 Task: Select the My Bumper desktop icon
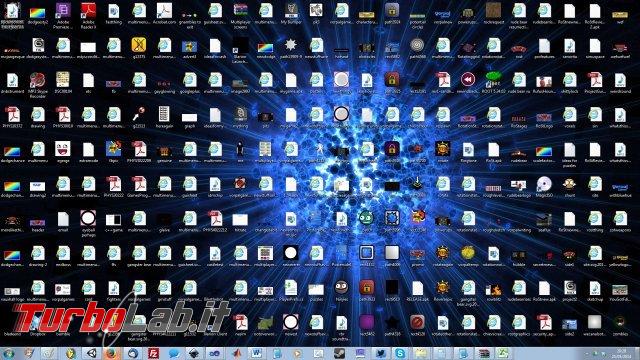(291, 11)
